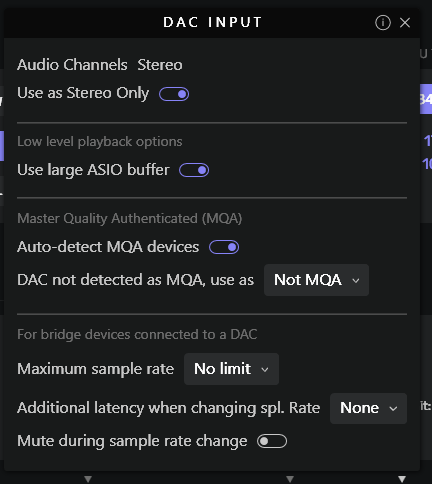Click the Low level playback options heading
The height and width of the screenshot is (484, 432).
100,142
